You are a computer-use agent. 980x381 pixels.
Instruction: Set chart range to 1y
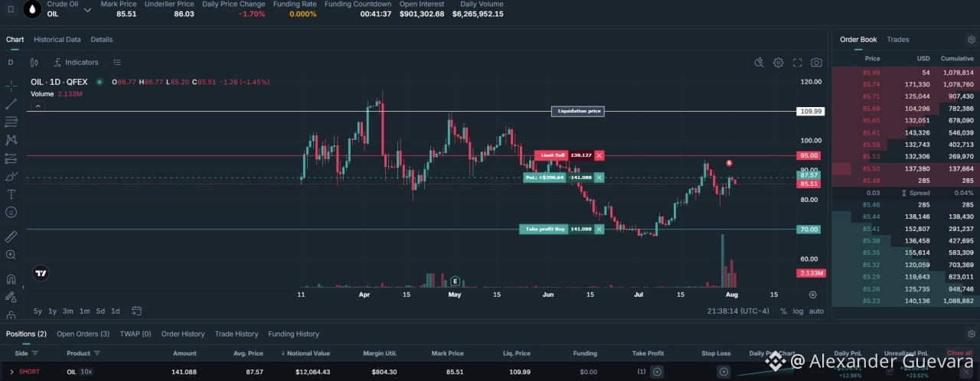(x=52, y=311)
